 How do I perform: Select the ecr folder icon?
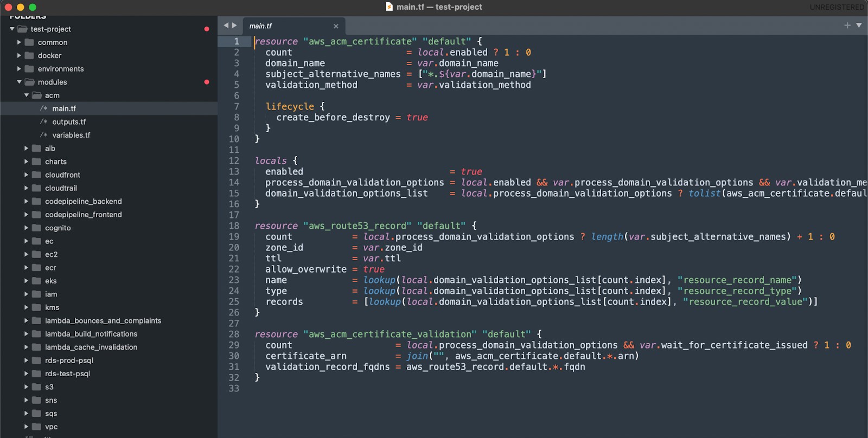pyautogui.click(x=36, y=268)
